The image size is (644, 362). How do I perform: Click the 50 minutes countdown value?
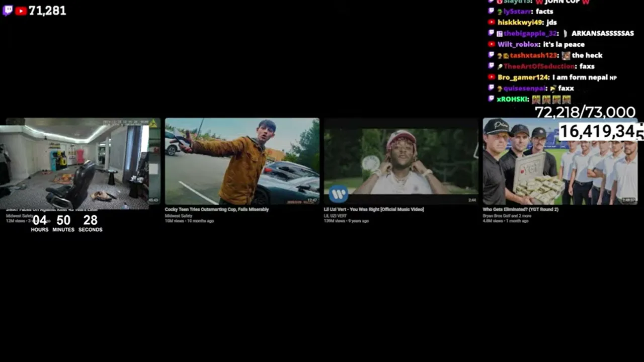(x=63, y=220)
